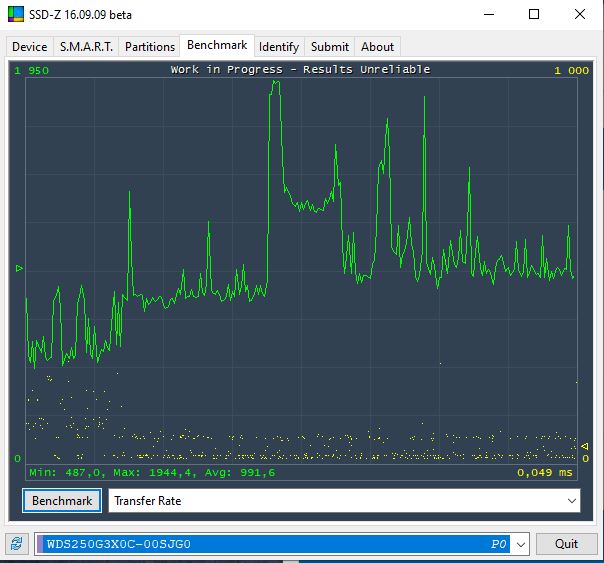Open the Transfer Rate dropdown
The width and height of the screenshot is (604, 563).
[x=344, y=501]
